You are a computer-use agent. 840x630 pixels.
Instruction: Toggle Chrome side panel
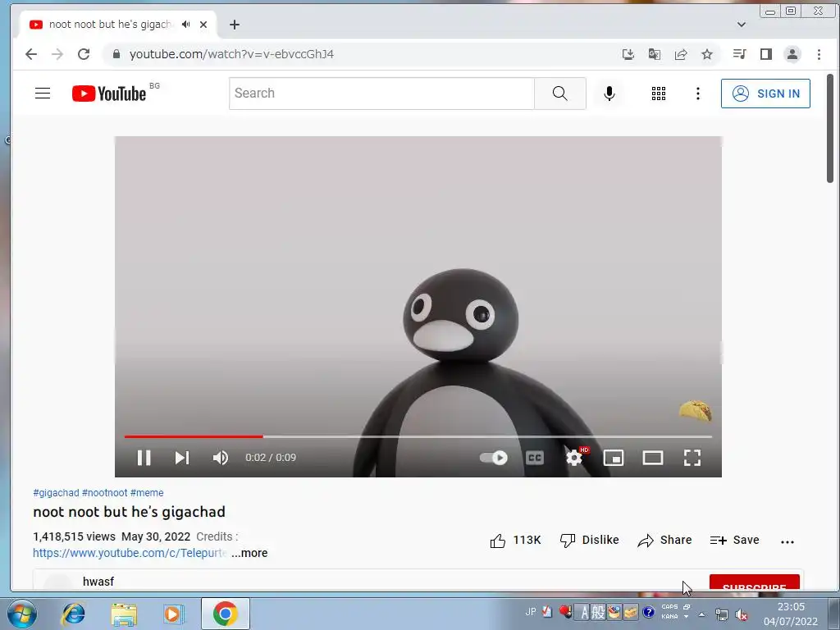(x=766, y=54)
